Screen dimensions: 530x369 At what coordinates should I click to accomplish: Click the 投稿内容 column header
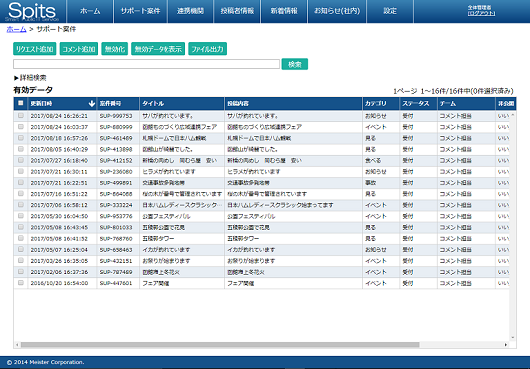tap(293, 104)
